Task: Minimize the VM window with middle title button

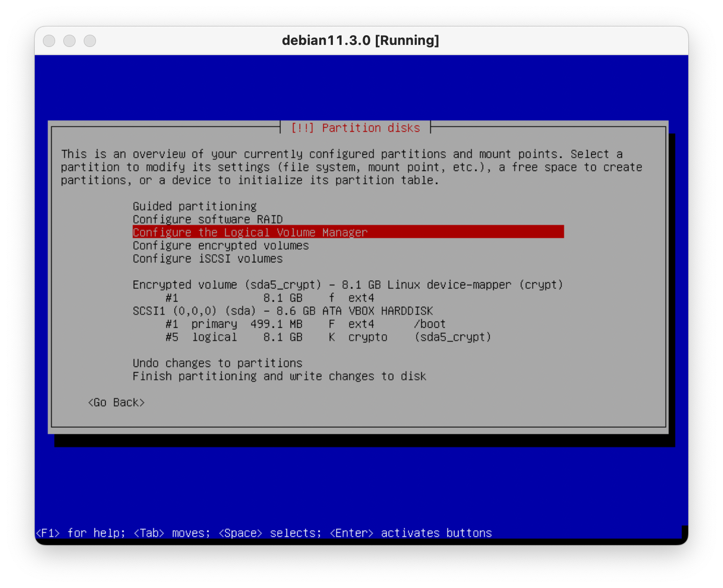Action: click(69, 41)
